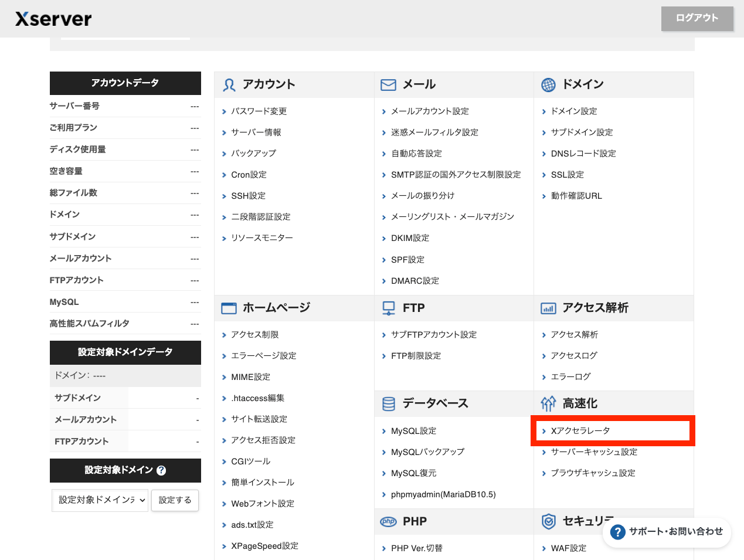Open SSL設定 link
Viewport: 744px width, 560px height.
[x=567, y=174]
